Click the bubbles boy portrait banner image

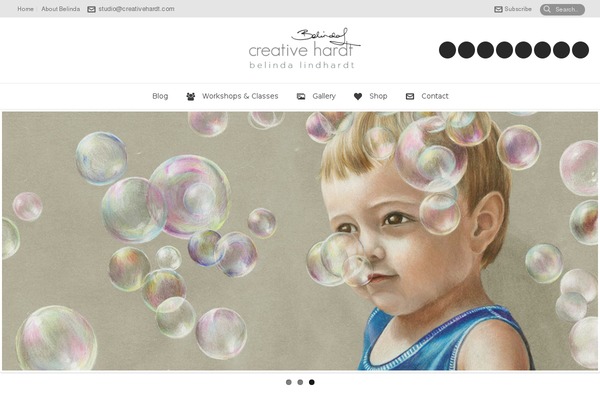[x=300, y=241]
